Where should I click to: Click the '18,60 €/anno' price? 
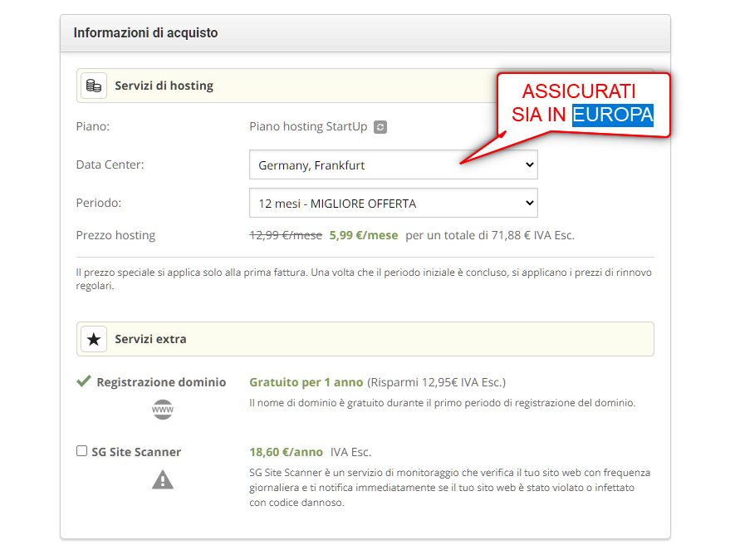(286, 452)
